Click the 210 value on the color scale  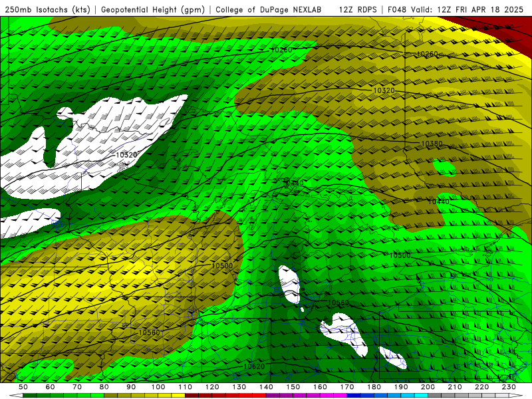pyautogui.click(x=455, y=387)
